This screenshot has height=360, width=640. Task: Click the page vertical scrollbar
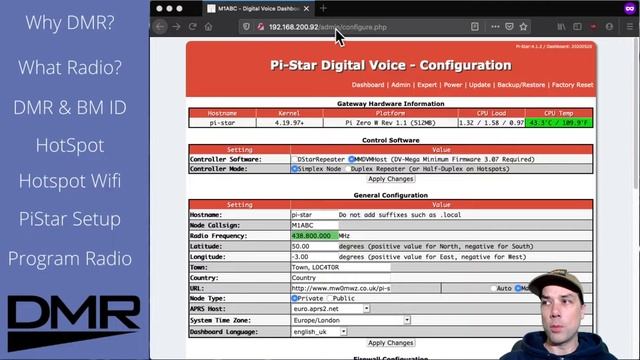(x=637, y=113)
